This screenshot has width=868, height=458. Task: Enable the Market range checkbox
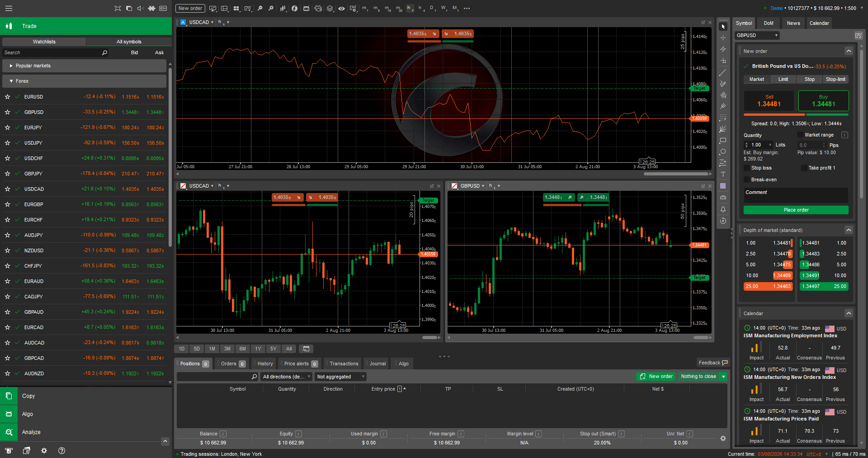click(800, 135)
